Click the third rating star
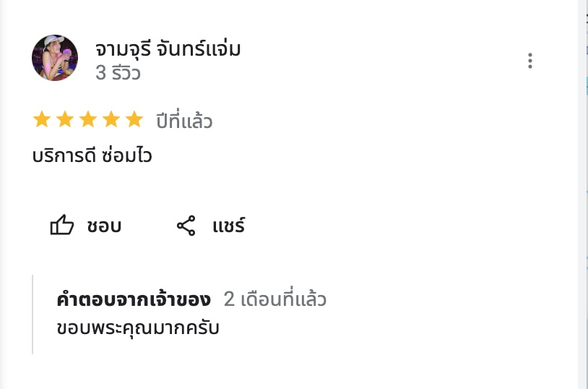588x389 pixels. [88, 120]
